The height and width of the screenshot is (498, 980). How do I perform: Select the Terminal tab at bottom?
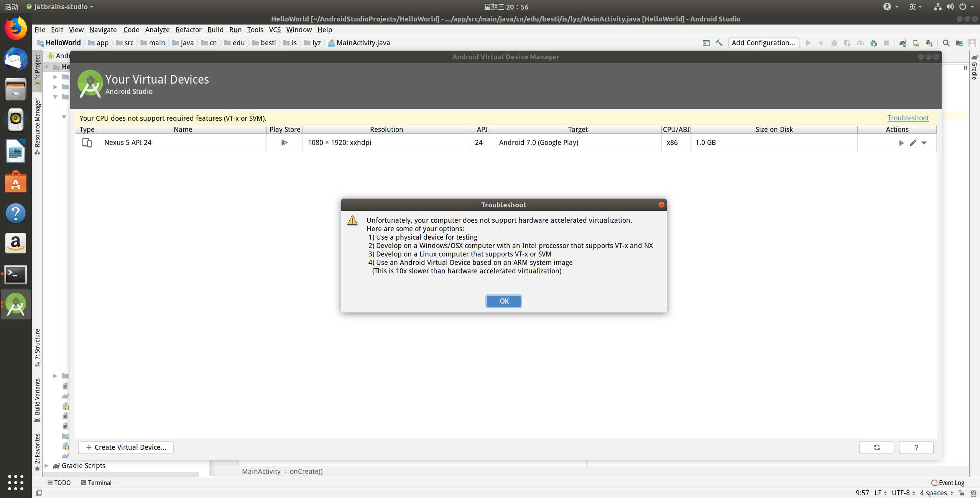(98, 482)
